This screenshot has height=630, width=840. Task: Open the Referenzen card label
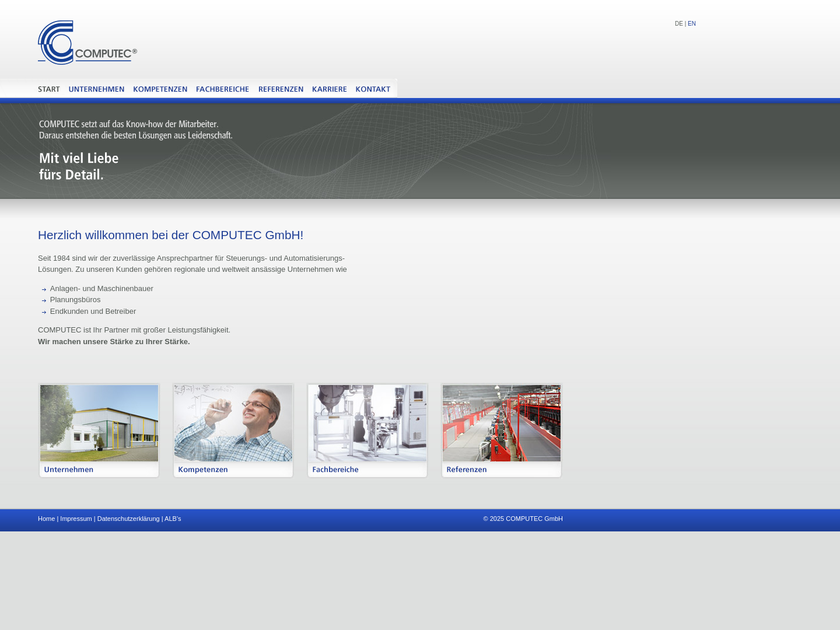[467, 470]
